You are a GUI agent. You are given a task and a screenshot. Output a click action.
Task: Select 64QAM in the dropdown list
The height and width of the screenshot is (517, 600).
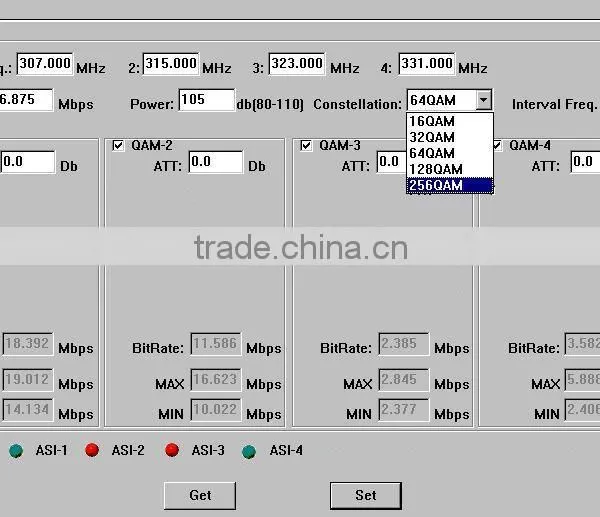(x=450, y=153)
